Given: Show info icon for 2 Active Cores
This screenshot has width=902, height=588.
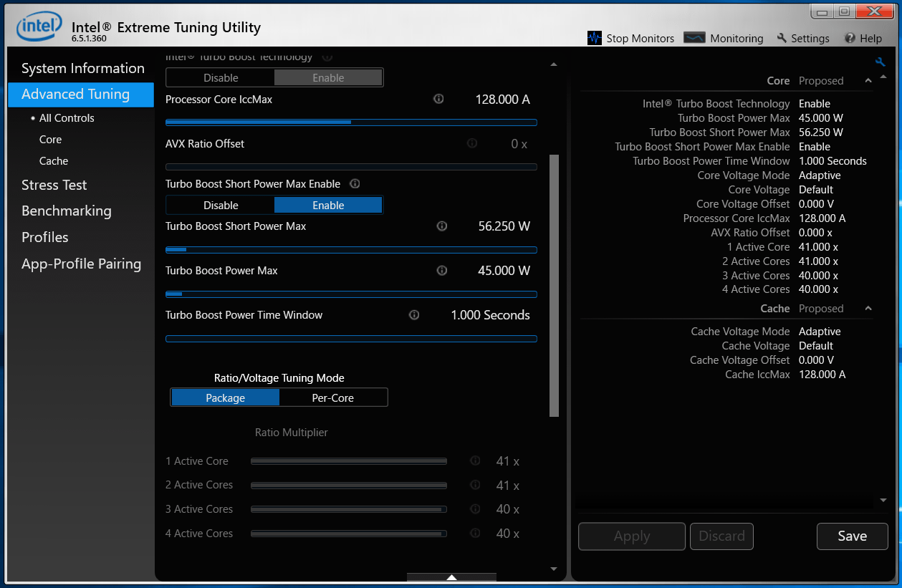Looking at the screenshot, I should 474,485.
